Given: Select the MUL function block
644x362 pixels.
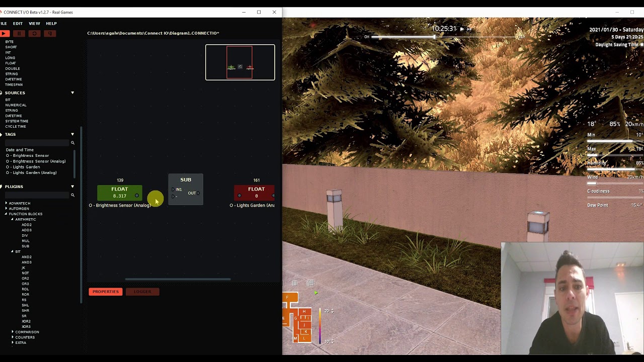Looking at the screenshot, I should (x=25, y=241).
